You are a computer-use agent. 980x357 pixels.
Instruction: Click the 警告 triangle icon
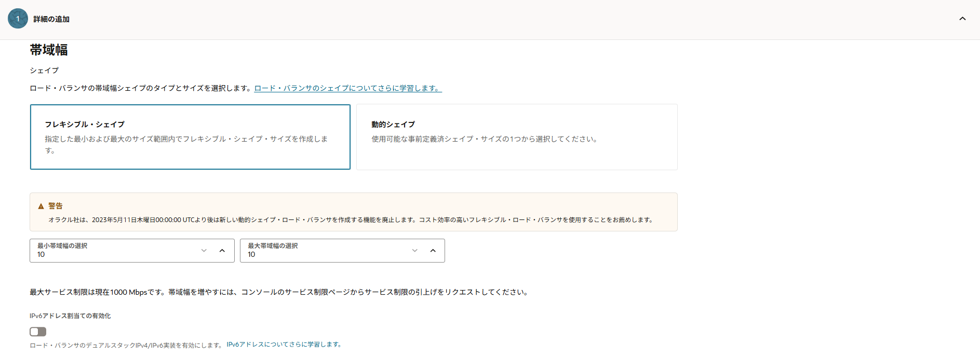coord(41,206)
